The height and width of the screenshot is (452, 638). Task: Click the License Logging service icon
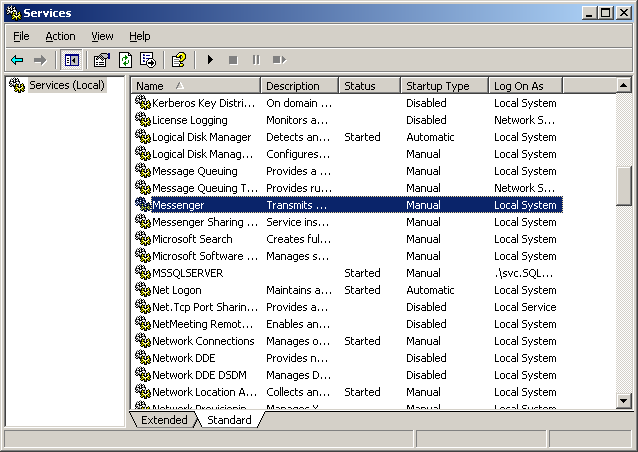click(x=143, y=120)
